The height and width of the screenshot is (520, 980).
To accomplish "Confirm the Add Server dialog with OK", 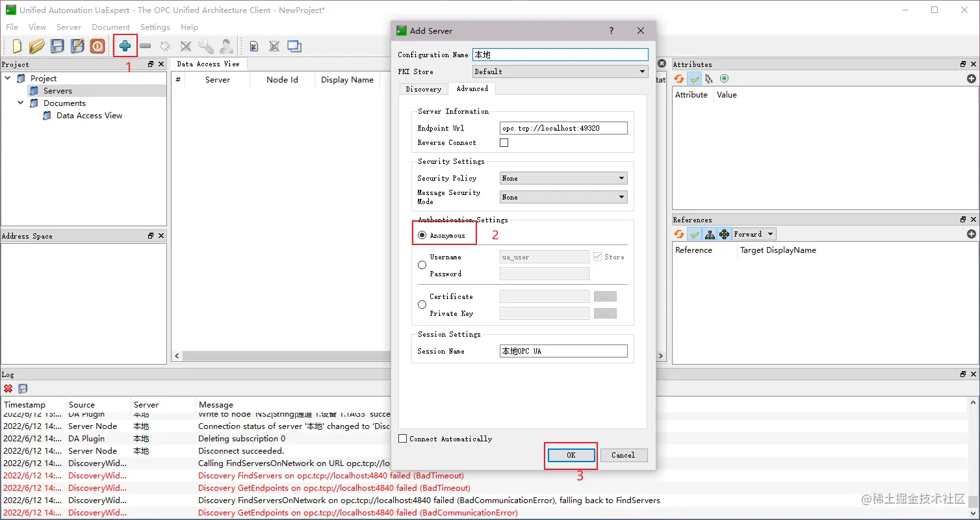I will coord(571,455).
